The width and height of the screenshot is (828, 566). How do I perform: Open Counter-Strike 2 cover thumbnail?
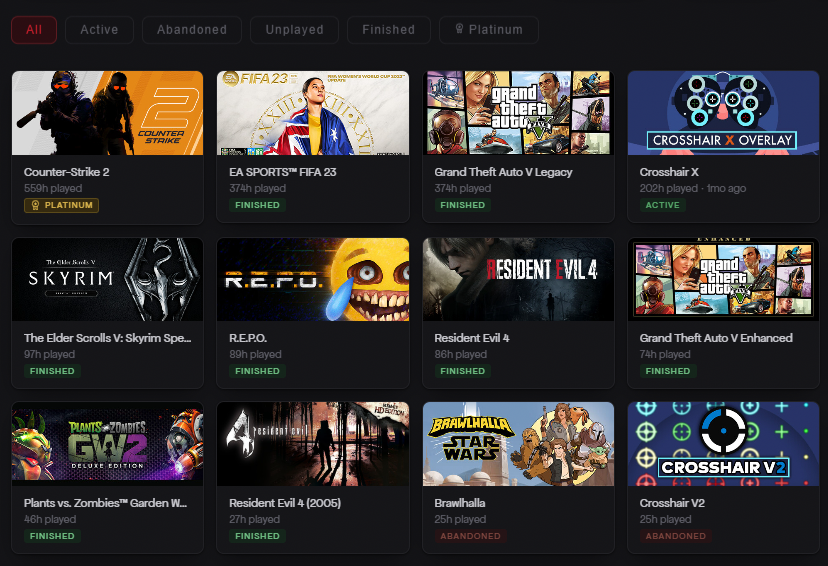tap(108, 113)
